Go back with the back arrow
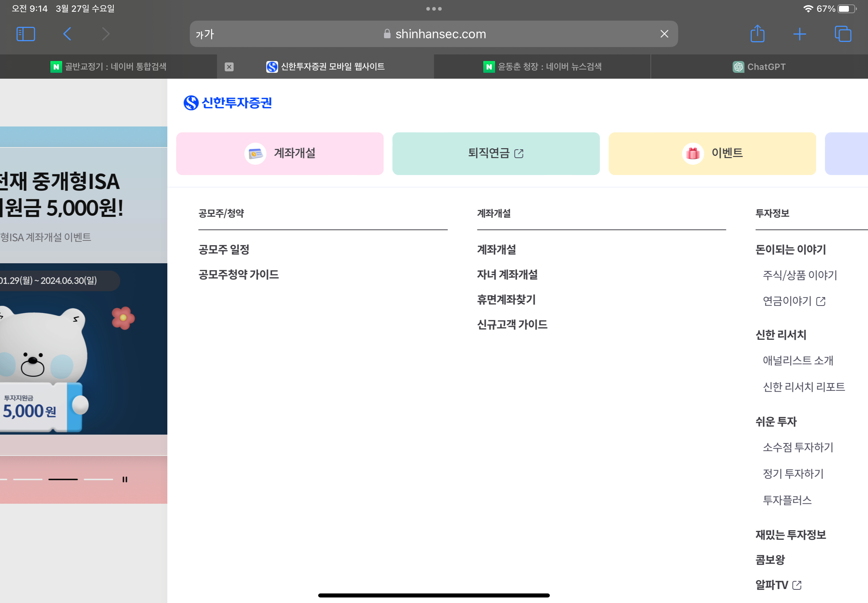Viewport: 868px width, 603px height. pos(67,34)
